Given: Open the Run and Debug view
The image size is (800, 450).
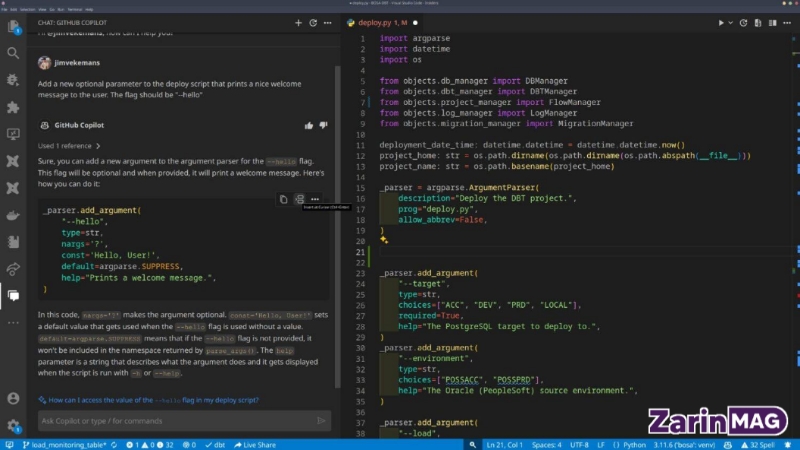Looking at the screenshot, I should point(13,80).
